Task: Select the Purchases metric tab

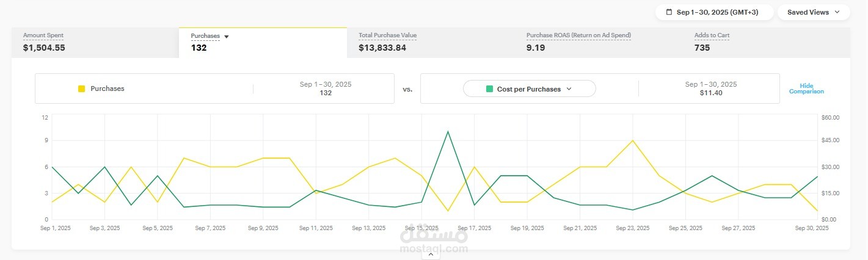Action: [263, 43]
